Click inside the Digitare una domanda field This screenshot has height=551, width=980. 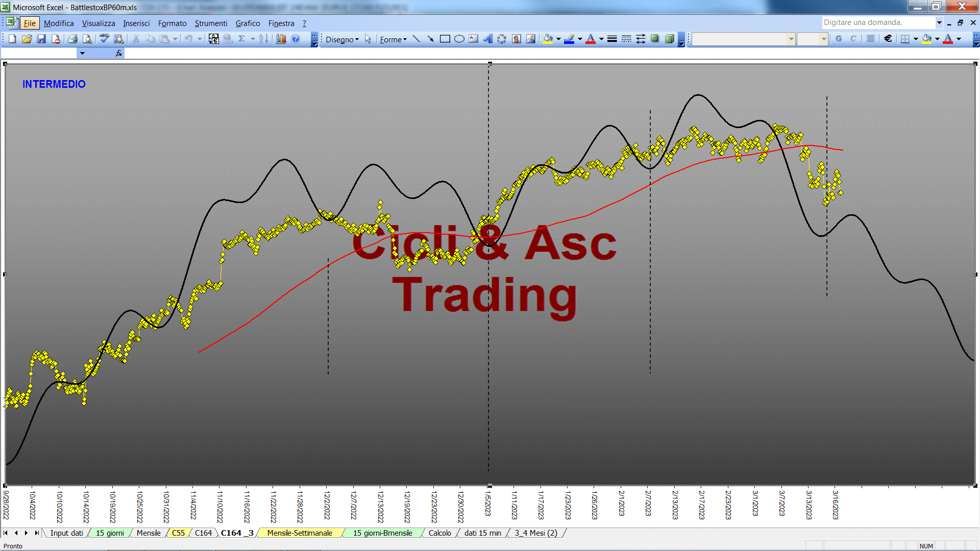pyautogui.click(x=878, y=22)
